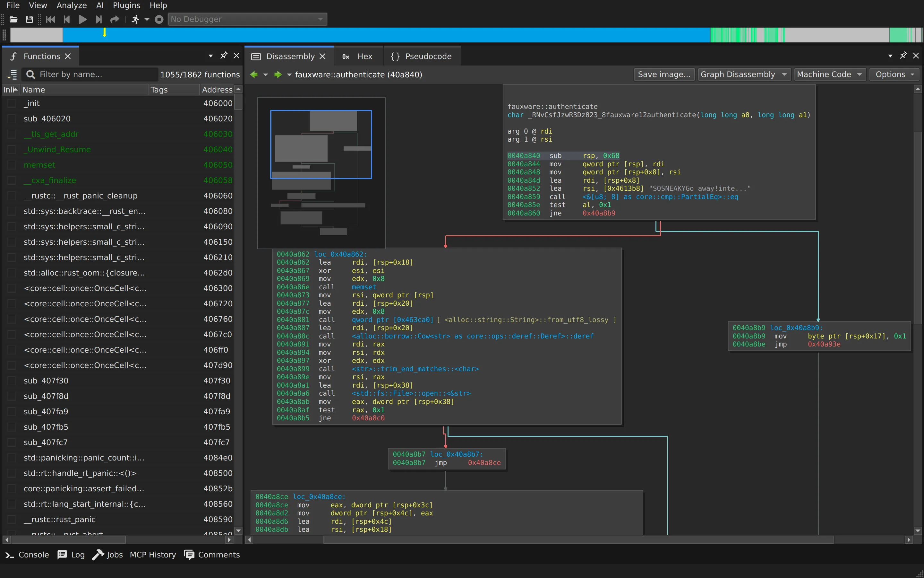Pin the Functions panel
The image size is (924, 578).
[224, 56]
